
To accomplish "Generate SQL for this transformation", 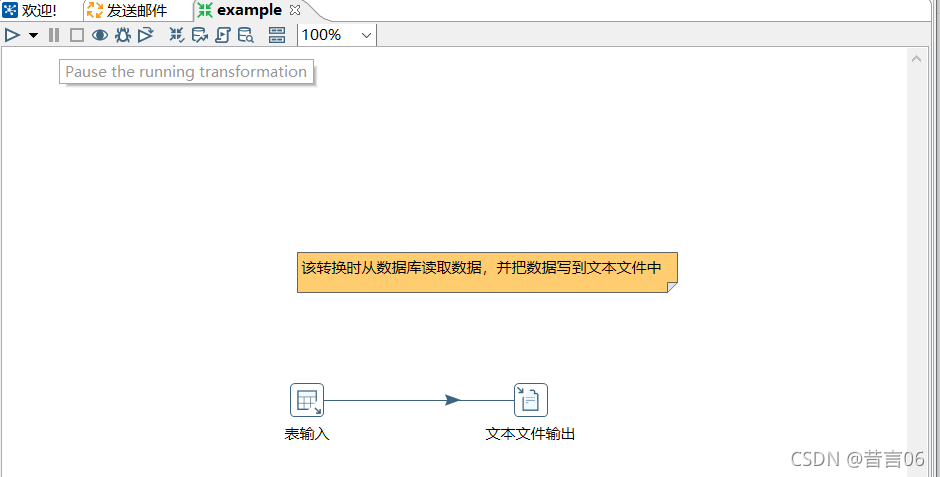I will point(222,35).
